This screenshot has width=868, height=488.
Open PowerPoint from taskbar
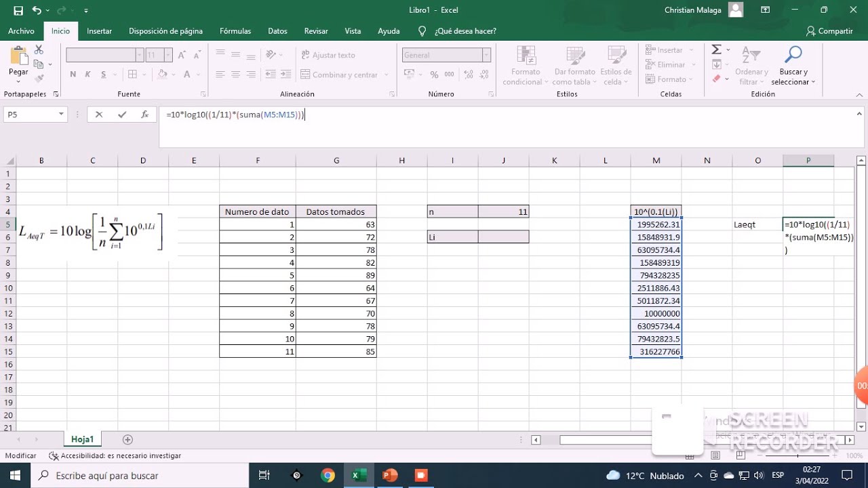pos(390,476)
